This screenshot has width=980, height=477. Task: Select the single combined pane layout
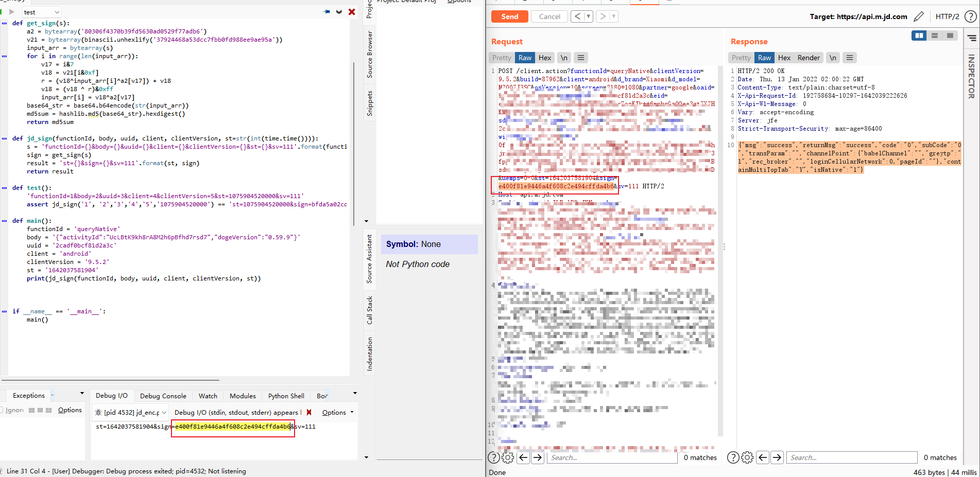click(x=950, y=36)
